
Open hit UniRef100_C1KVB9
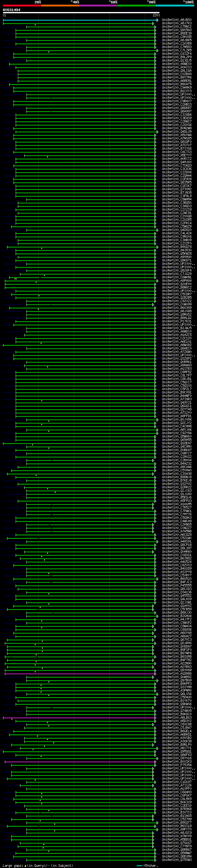click(177, 43)
